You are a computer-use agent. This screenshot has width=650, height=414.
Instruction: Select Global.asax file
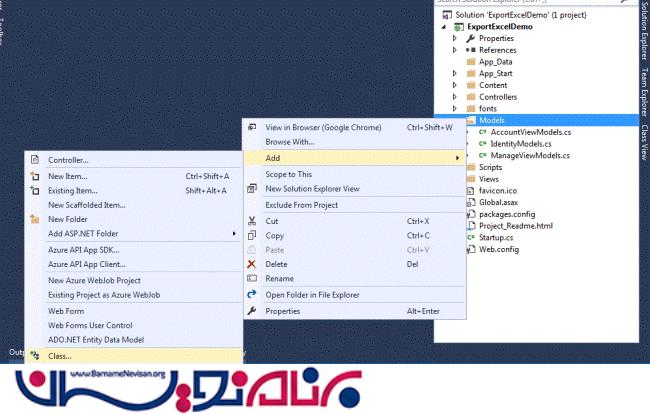pos(498,202)
